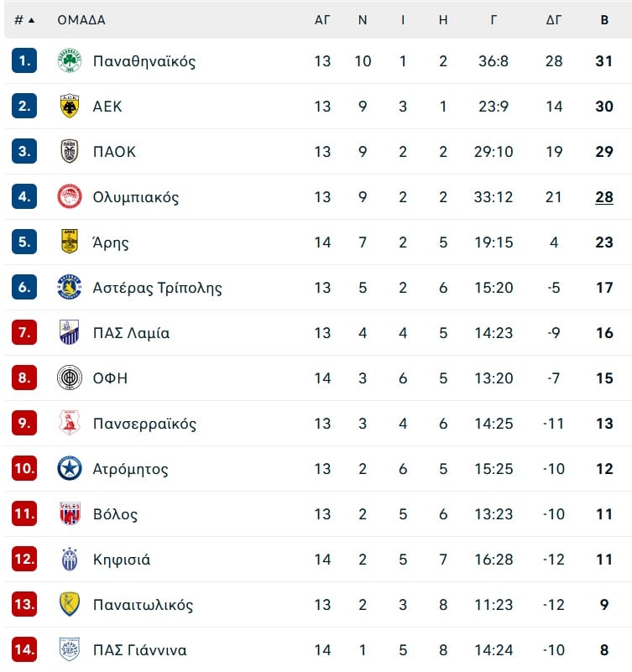632x672 pixels.
Task: Open the Κηφισιά team row
Action: point(318,560)
